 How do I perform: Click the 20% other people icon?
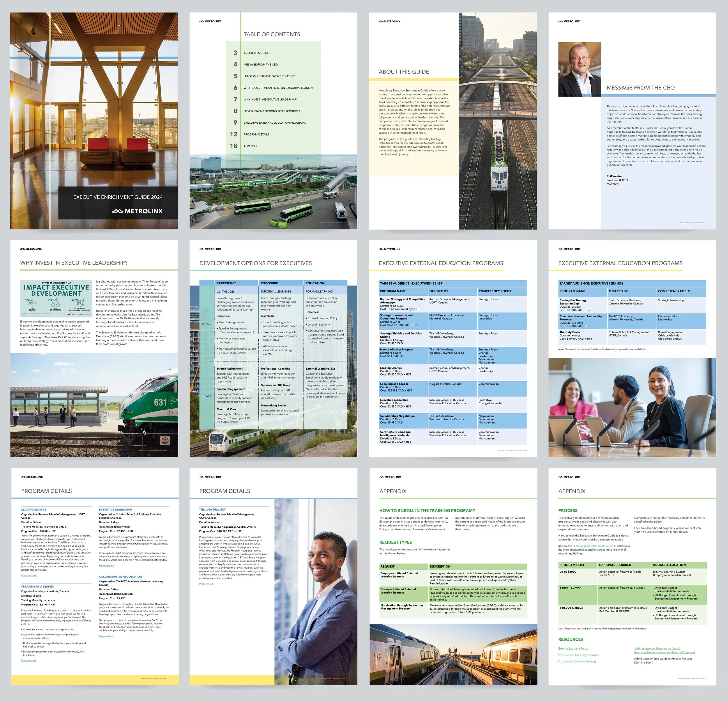click(x=55, y=303)
